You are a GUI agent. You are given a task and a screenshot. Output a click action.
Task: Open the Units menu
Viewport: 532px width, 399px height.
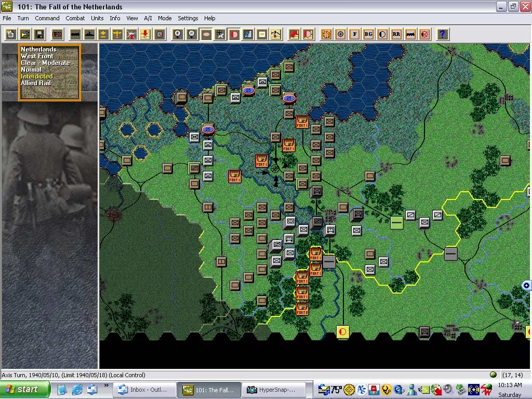(x=97, y=18)
